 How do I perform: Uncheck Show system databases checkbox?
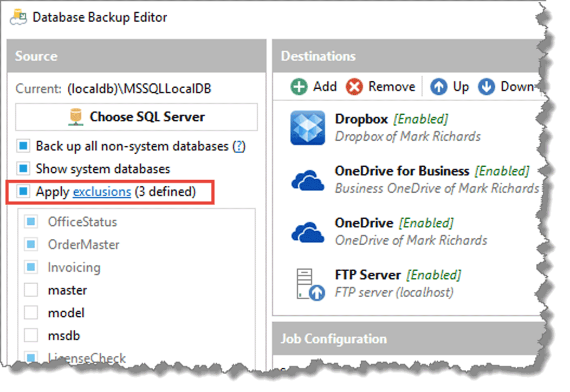coord(23,168)
